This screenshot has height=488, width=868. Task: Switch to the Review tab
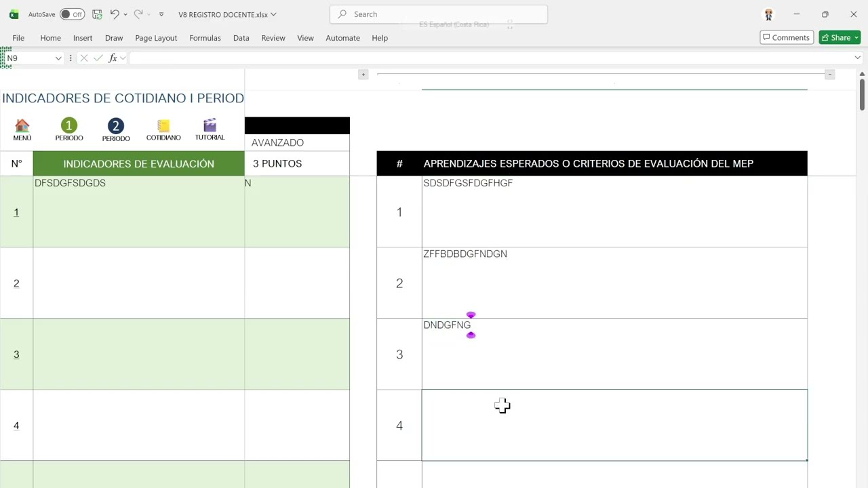[x=273, y=38]
